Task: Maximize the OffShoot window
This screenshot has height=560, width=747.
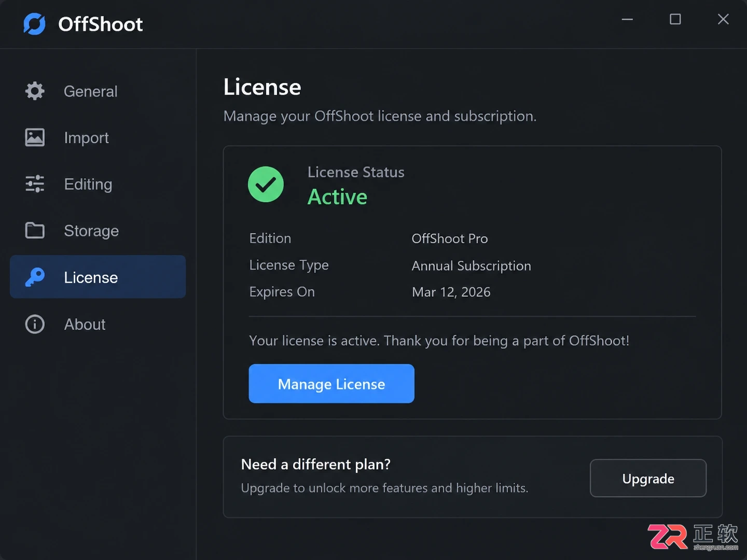Action: click(675, 20)
